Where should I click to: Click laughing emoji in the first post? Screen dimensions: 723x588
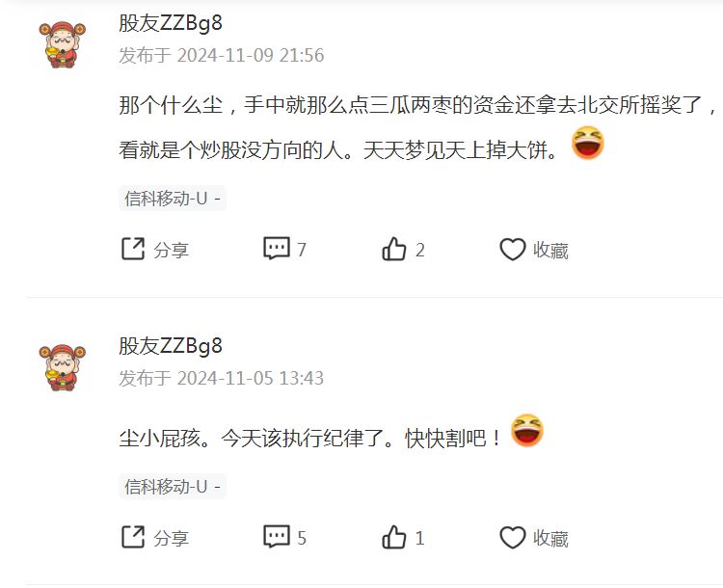588,144
